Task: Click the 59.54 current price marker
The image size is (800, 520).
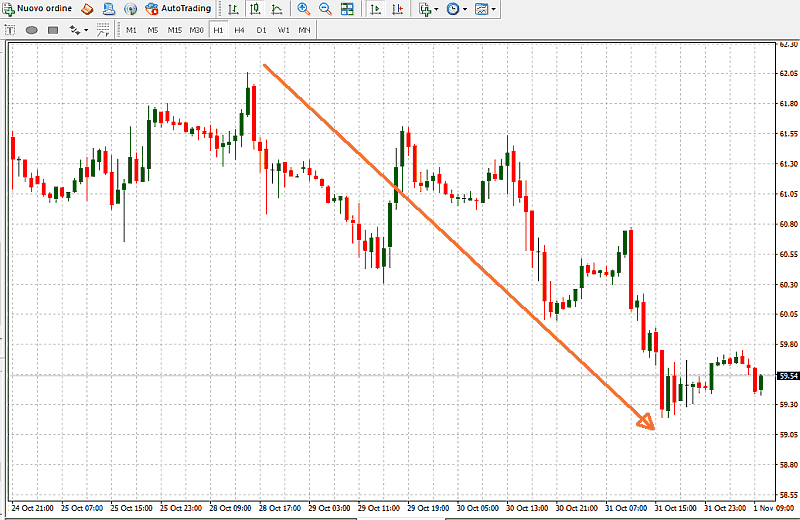Action: 788,376
